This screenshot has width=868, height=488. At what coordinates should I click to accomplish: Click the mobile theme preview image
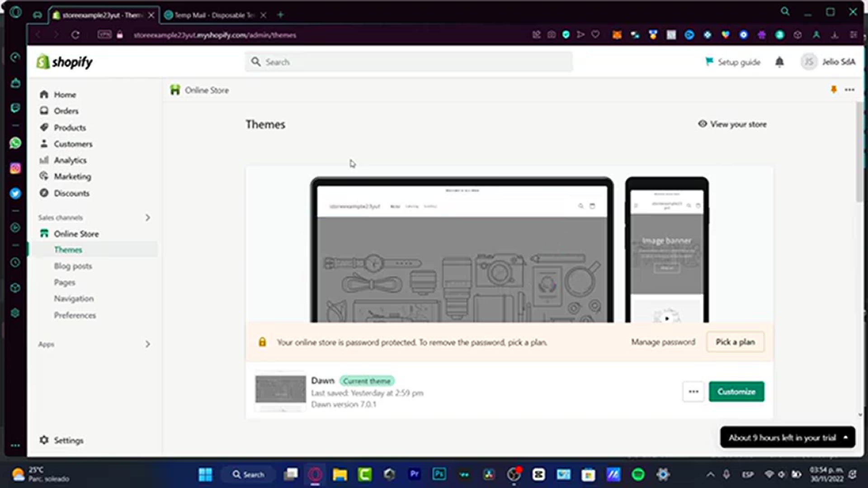pyautogui.click(x=667, y=250)
